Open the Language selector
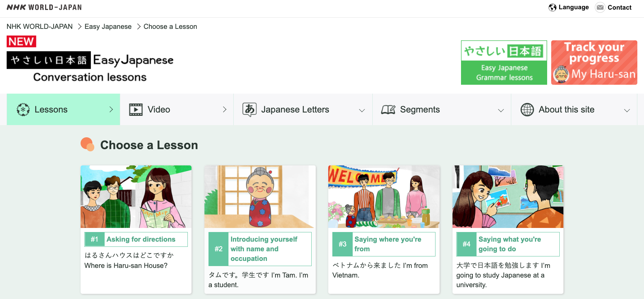 569,7
